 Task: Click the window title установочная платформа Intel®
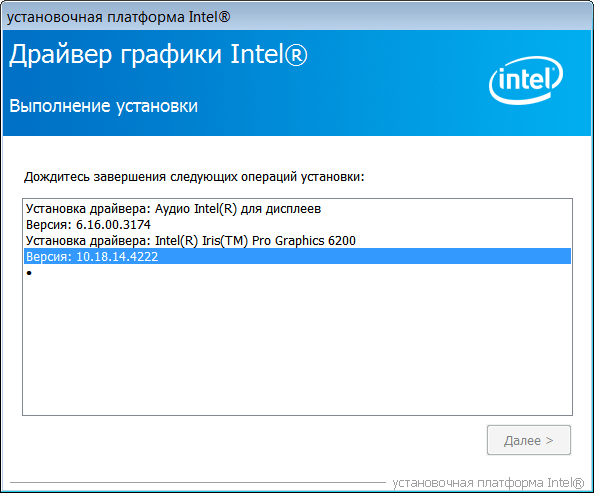click(119, 17)
